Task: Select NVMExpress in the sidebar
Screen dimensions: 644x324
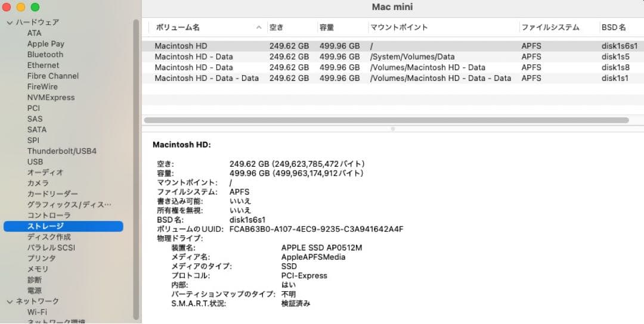Action: (x=51, y=98)
